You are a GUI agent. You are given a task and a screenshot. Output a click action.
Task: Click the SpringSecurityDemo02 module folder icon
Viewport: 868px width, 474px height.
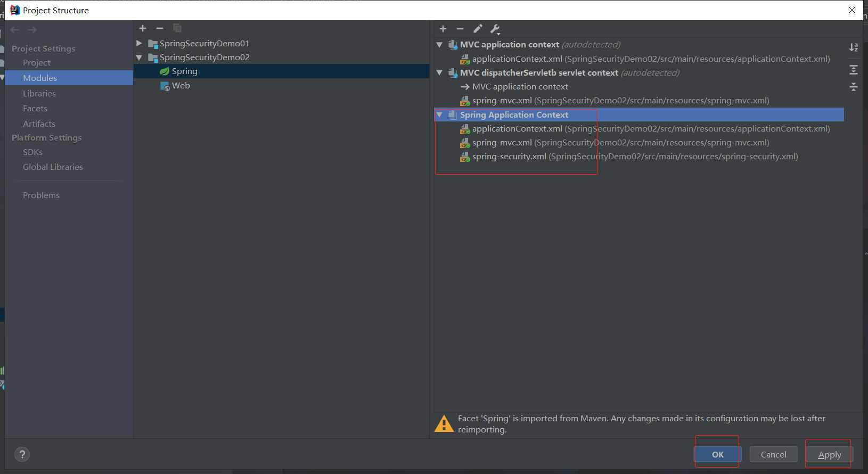(x=153, y=58)
